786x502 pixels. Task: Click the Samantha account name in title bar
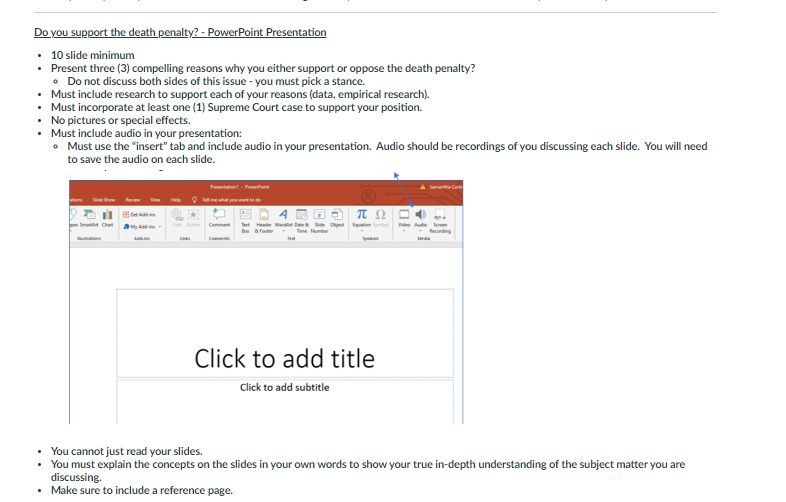click(x=446, y=187)
